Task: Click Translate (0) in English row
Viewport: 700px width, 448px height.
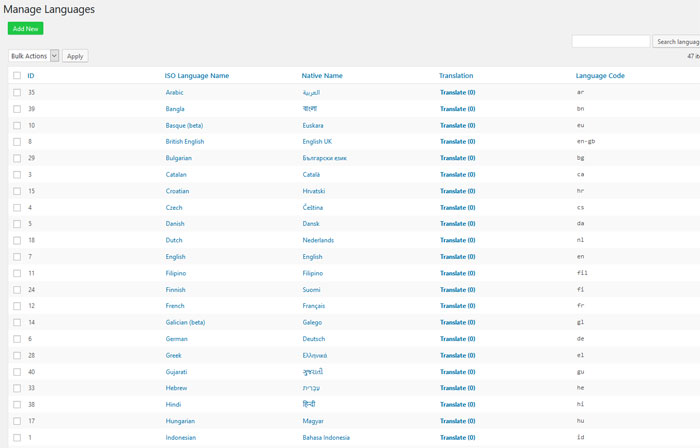Action: [458, 257]
